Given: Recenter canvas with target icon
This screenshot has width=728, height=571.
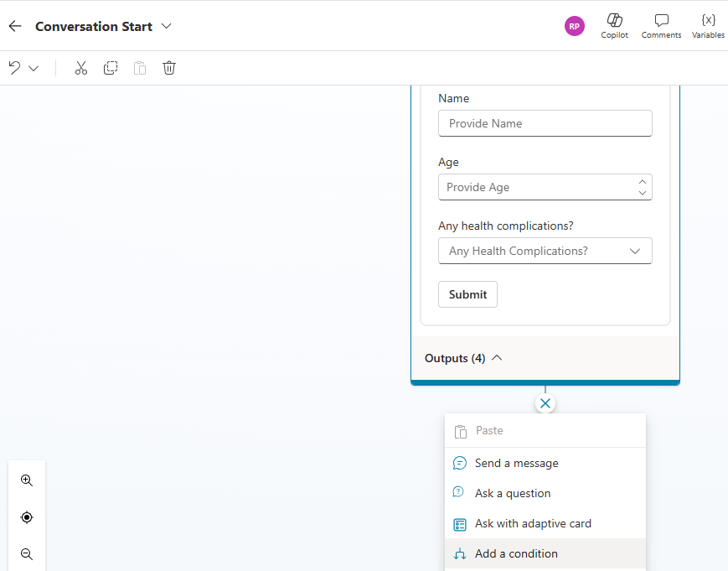Looking at the screenshot, I should pyautogui.click(x=27, y=517).
